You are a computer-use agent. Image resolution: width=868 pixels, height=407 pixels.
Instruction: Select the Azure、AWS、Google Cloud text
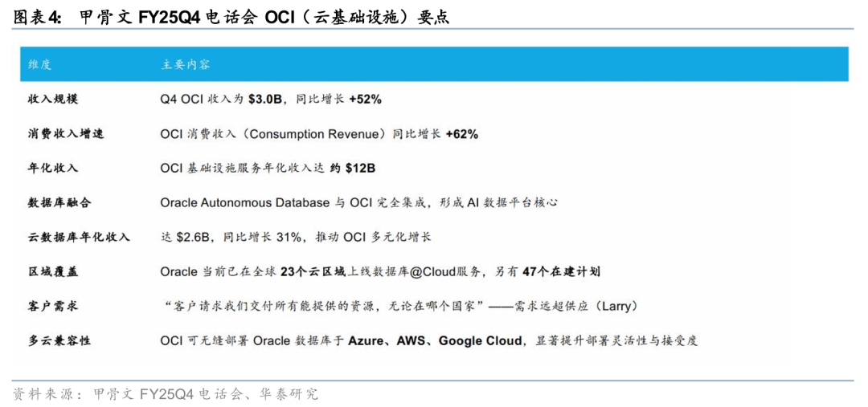point(435,340)
